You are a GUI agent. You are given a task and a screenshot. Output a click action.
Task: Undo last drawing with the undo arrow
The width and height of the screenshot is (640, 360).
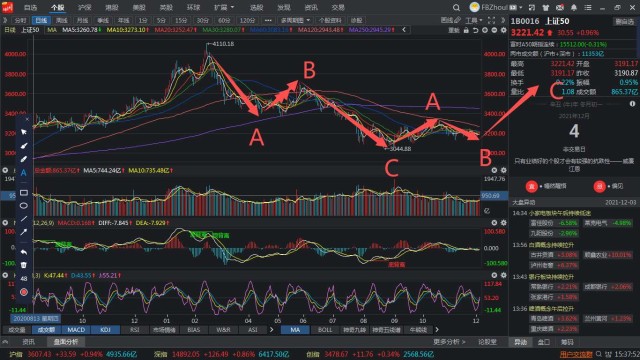tap(24, 252)
